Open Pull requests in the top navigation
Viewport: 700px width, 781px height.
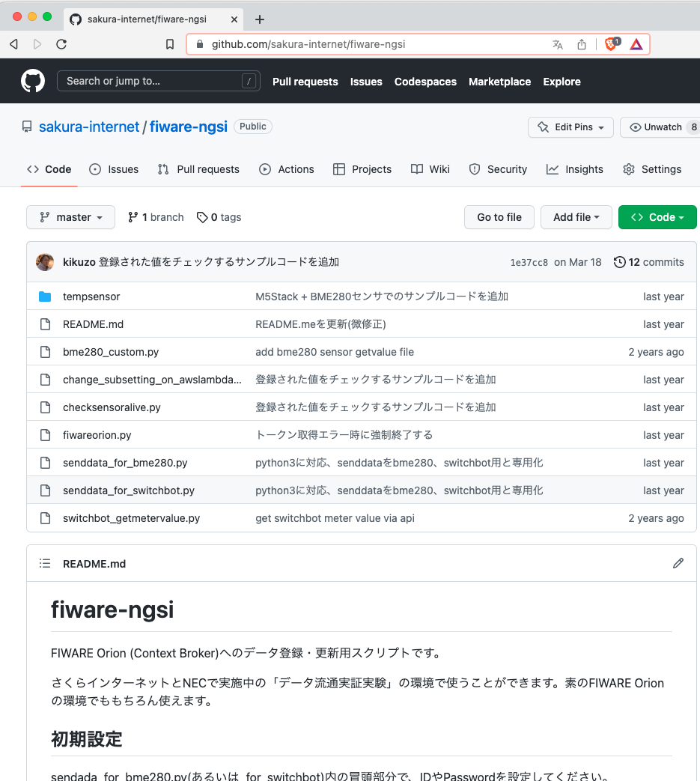click(x=305, y=82)
